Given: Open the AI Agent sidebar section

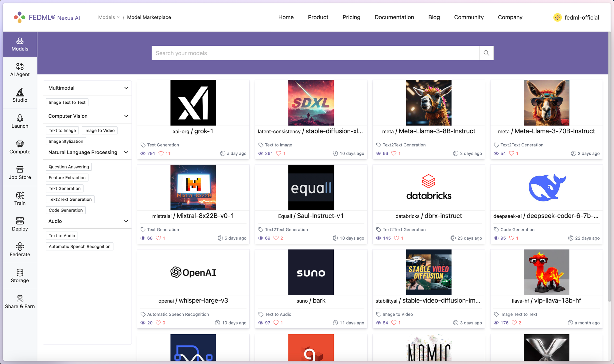Looking at the screenshot, I should pos(20,70).
